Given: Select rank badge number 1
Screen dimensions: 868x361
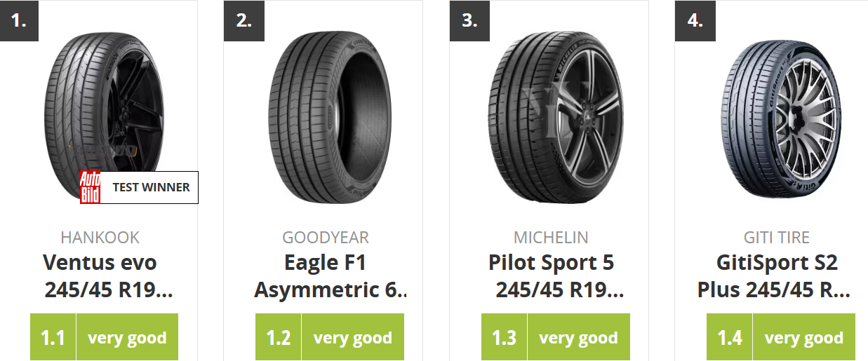Looking at the screenshot, I should 19,20.
